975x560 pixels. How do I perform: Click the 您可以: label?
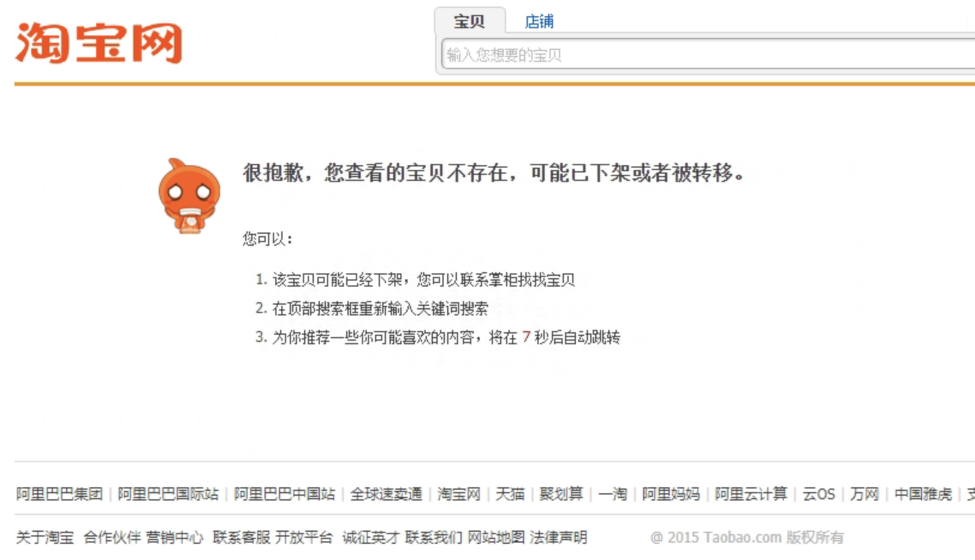[267, 239]
